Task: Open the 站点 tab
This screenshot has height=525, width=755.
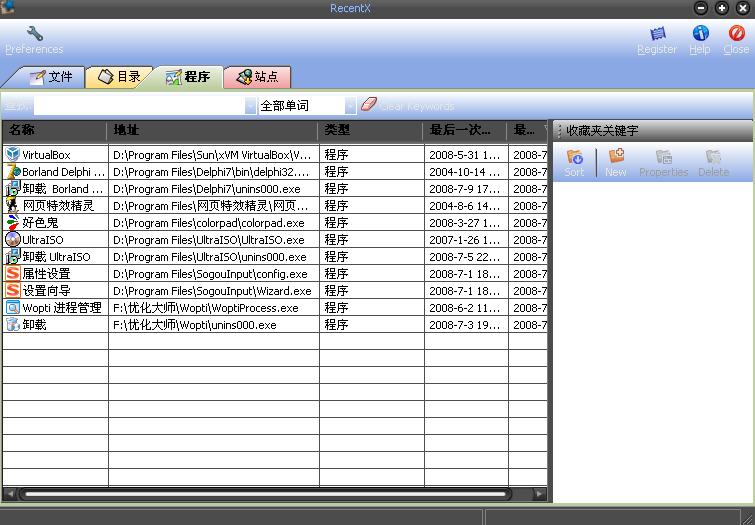Action: [258, 77]
